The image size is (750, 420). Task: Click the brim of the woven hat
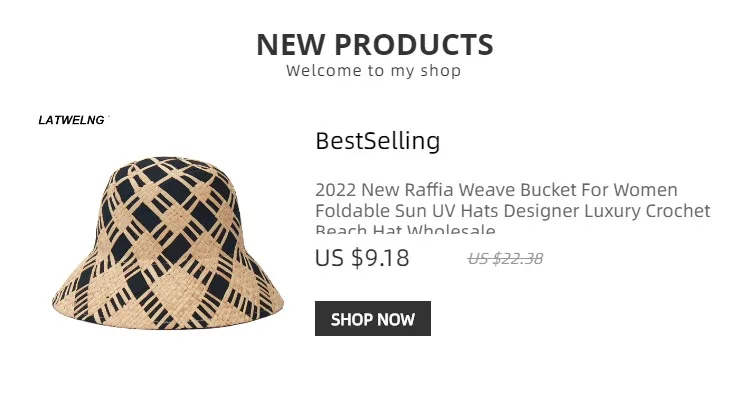[168, 304]
